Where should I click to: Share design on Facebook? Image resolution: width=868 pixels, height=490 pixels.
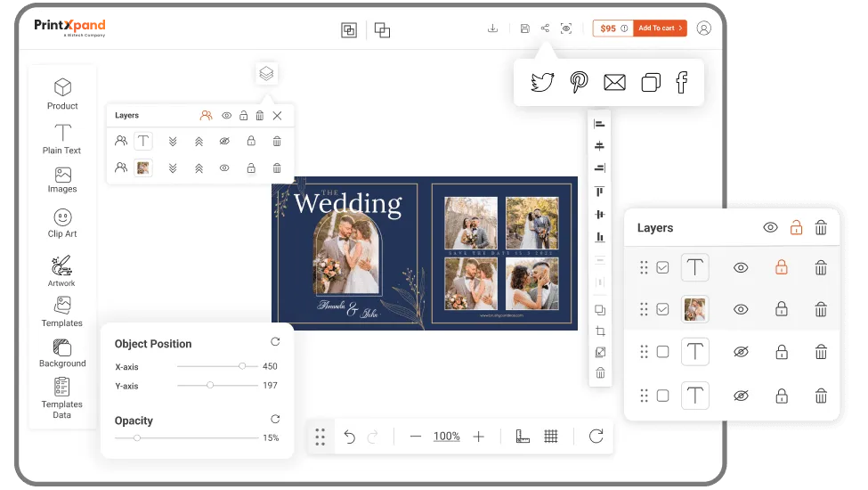pyautogui.click(x=682, y=82)
